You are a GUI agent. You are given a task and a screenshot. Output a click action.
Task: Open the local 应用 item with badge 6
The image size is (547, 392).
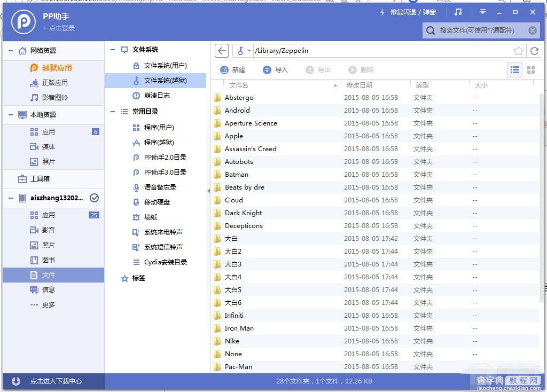coord(53,132)
